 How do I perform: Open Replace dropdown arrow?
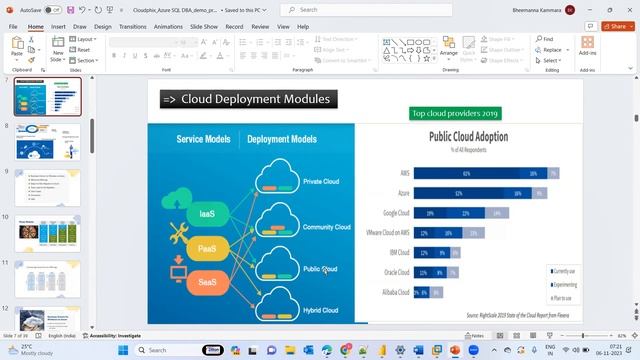[568, 50]
